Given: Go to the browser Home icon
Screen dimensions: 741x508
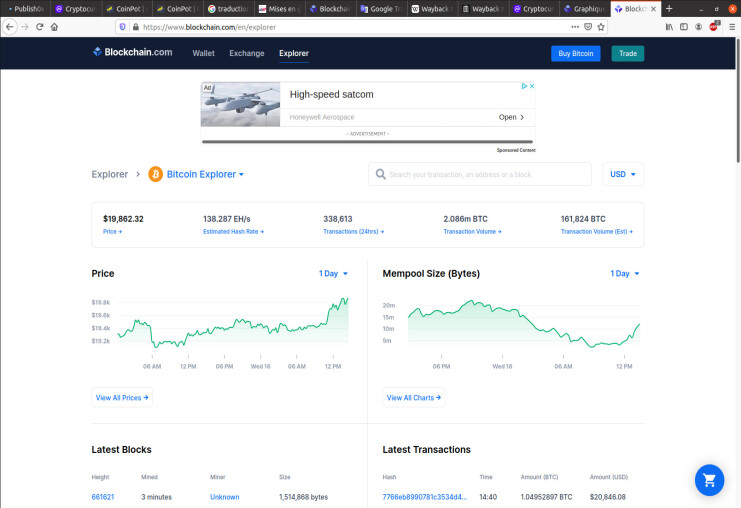Looking at the screenshot, I should [x=54, y=27].
